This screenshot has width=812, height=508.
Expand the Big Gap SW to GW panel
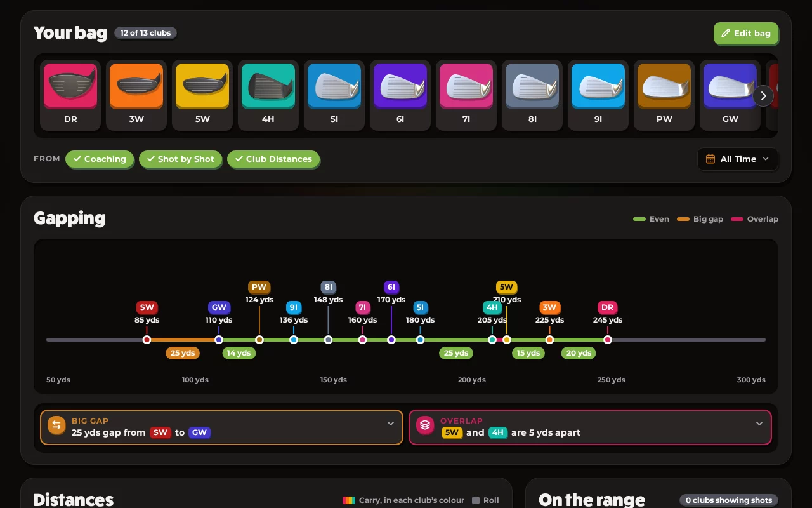click(x=222, y=427)
